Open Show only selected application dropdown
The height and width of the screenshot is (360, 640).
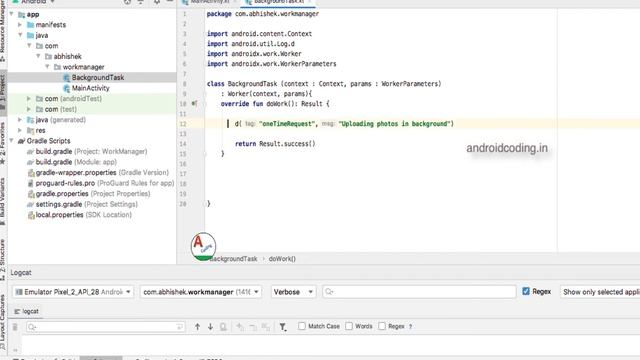click(600, 292)
